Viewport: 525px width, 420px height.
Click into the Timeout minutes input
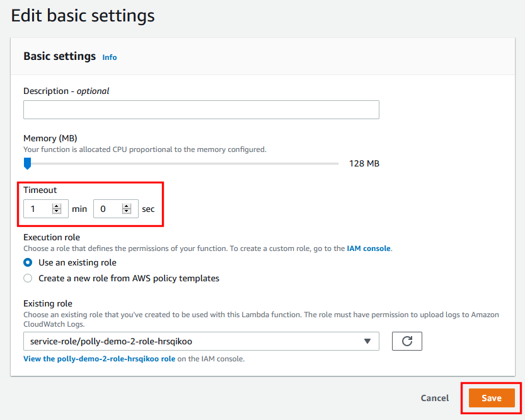click(38, 209)
